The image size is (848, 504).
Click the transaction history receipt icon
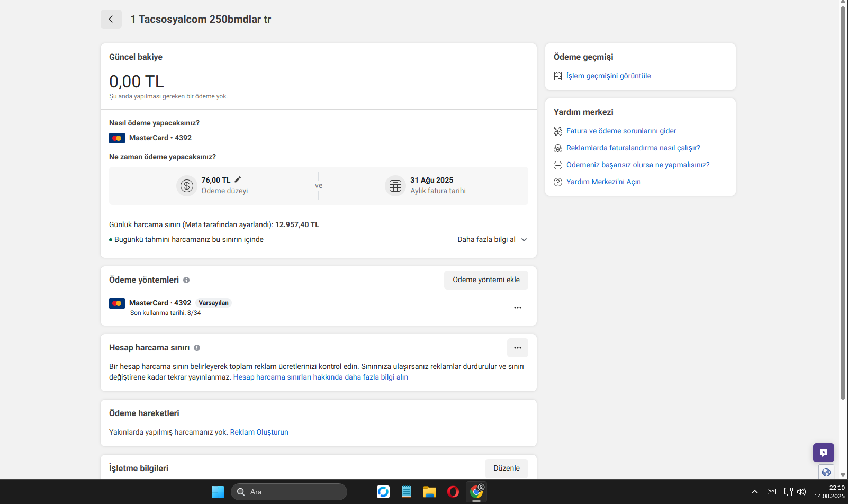tap(558, 76)
